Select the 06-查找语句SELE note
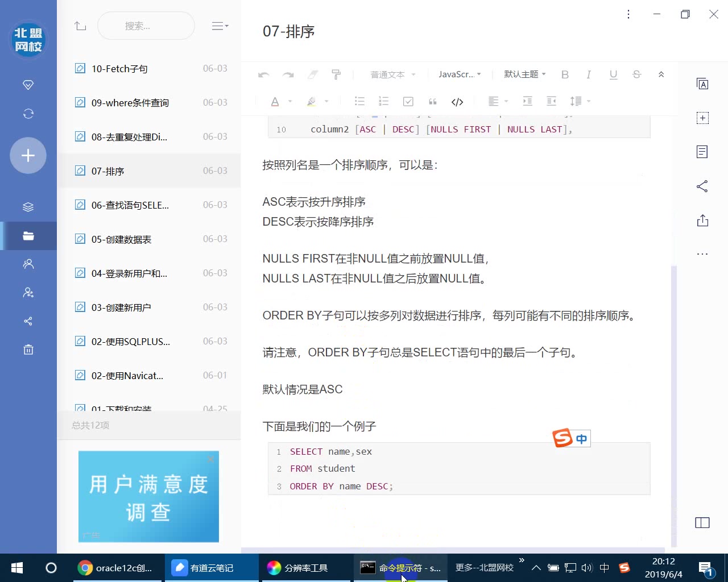 click(x=130, y=205)
